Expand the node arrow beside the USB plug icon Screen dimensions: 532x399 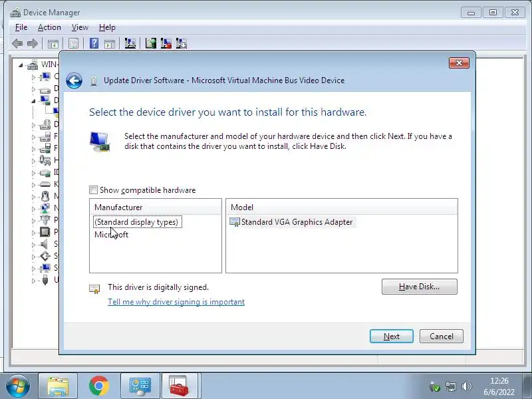tap(33, 280)
